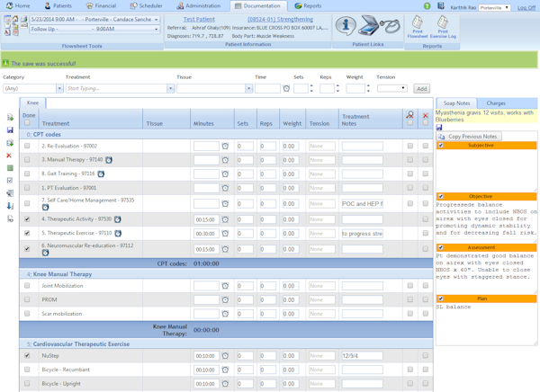Switch to the Charges tab
The width and height of the screenshot is (540, 392).
coord(496,102)
